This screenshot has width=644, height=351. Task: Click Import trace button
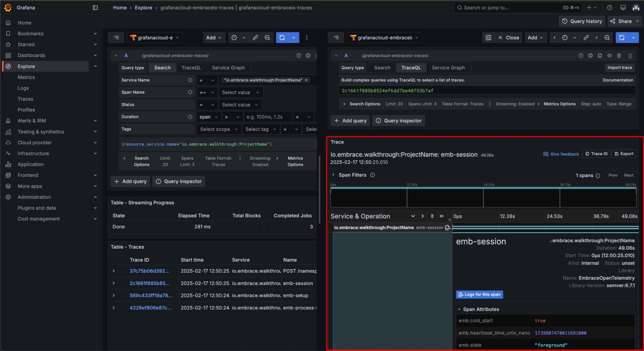pyautogui.click(x=620, y=68)
